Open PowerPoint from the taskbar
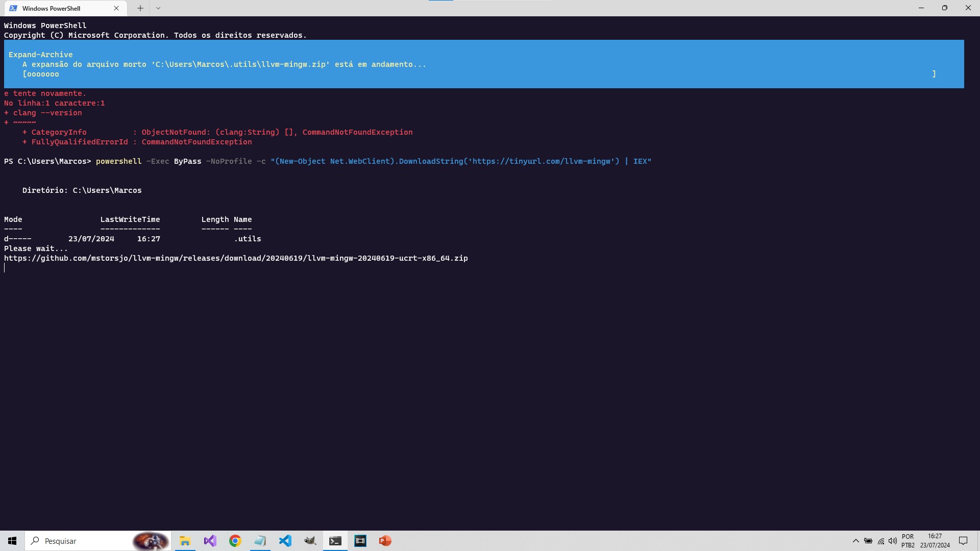Screen dimensions: 980x551 (x=385, y=541)
